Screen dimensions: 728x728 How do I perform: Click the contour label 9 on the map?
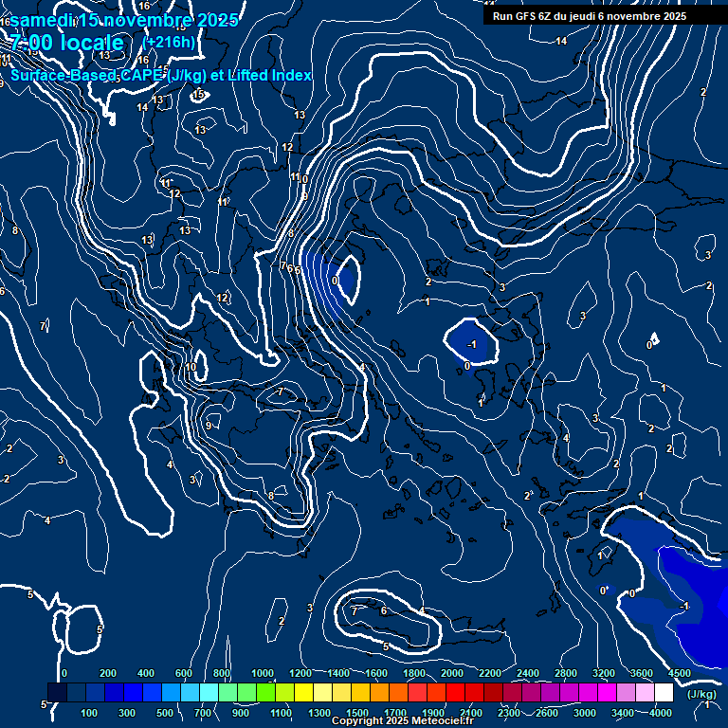tap(209, 426)
